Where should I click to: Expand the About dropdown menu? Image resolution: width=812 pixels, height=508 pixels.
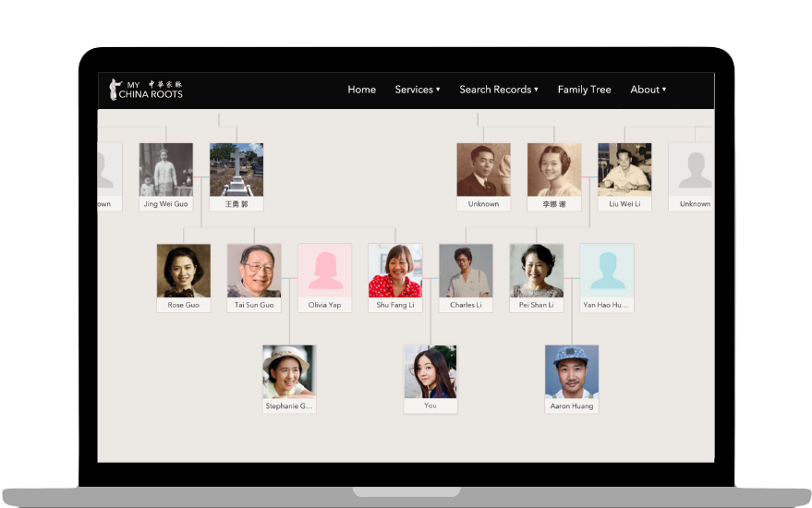(x=648, y=90)
